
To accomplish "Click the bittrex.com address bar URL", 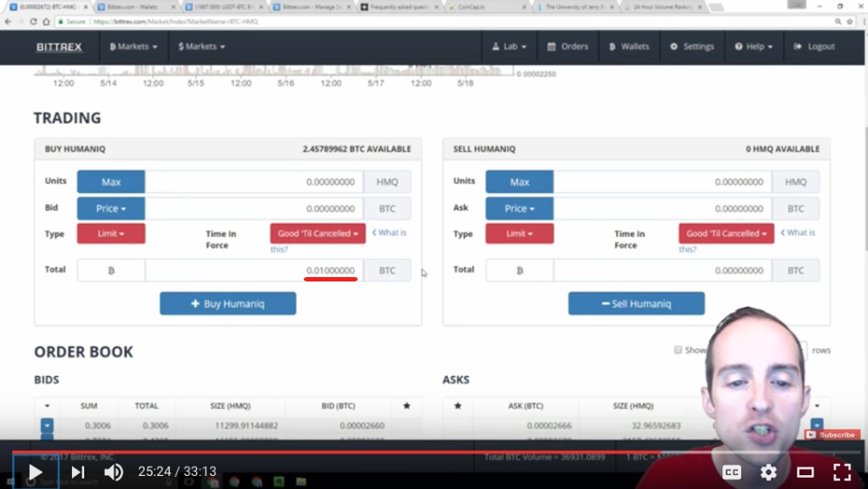I will point(175,22).
